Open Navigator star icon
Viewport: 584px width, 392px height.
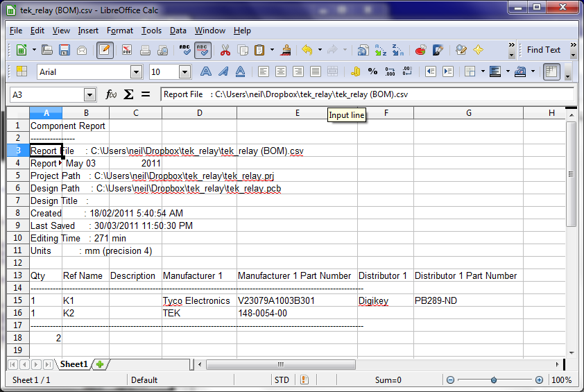pos(478,50)
